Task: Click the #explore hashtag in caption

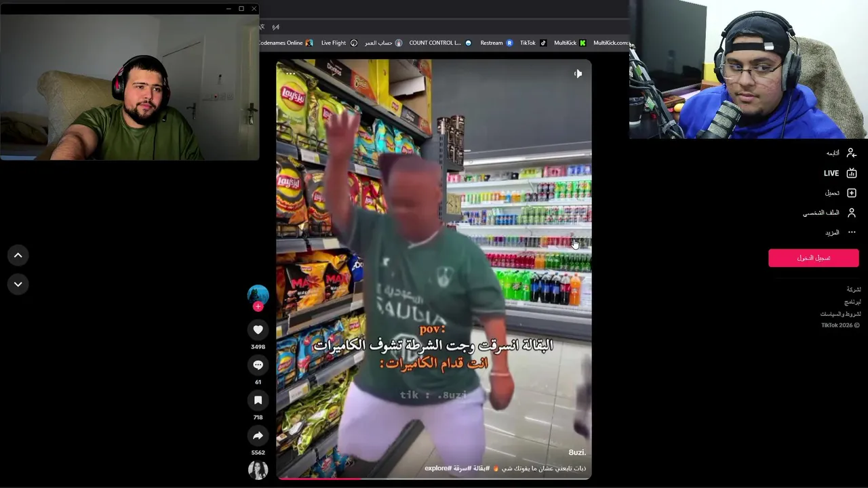Action: 437,468
